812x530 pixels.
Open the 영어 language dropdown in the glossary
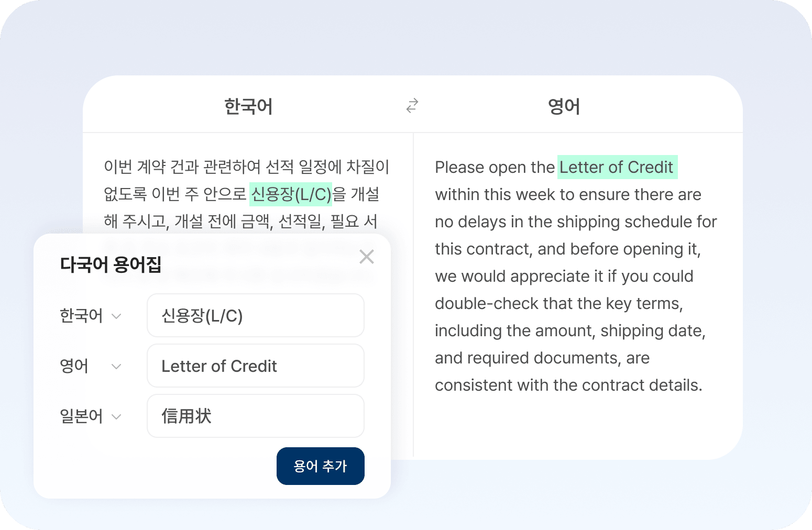(91, 366)
